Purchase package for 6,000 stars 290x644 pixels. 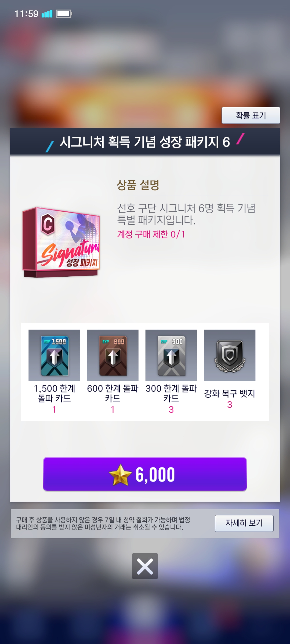click(145, 474)
